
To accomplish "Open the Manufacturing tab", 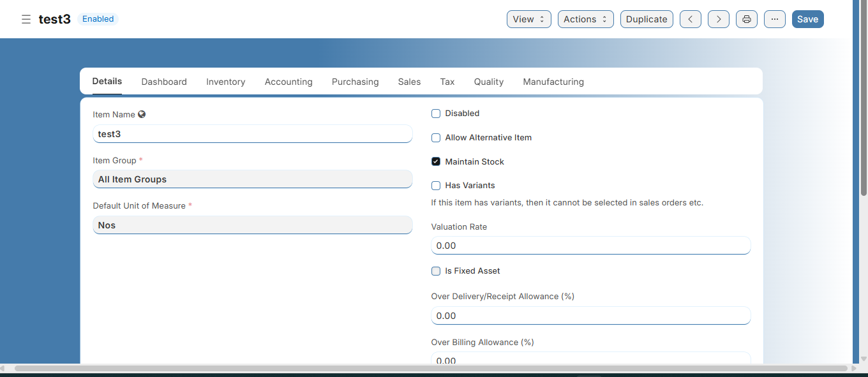I will click(553, 82).
